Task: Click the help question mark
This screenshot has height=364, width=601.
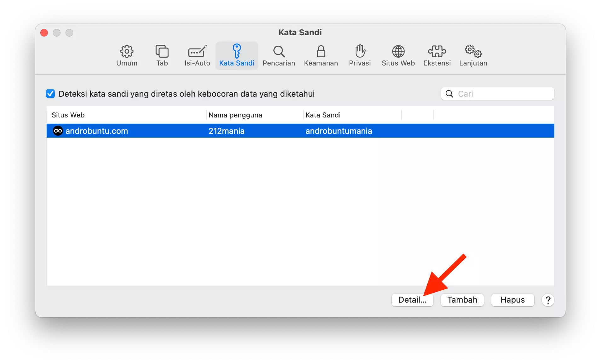Action: pos(548,300)
